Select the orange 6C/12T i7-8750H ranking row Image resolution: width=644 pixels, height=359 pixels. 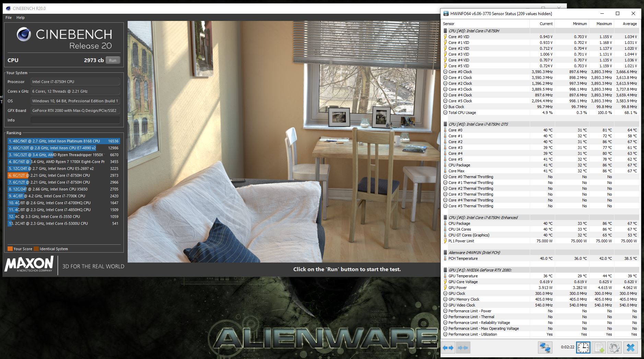(x=63, y=175)
